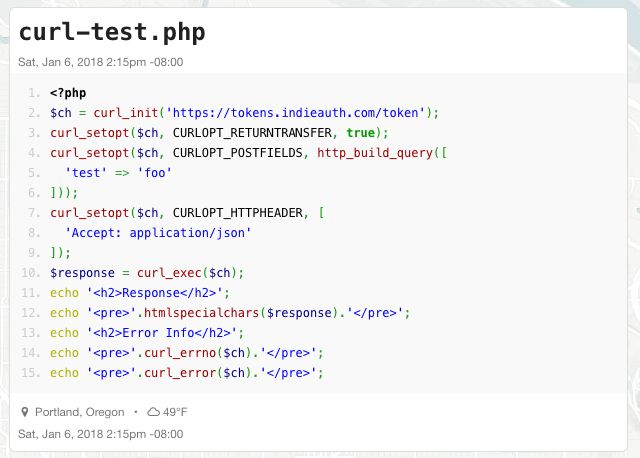Click the 'true' keyword on line 3
Viewport: 640px width, 458px height.
(361, 133)
